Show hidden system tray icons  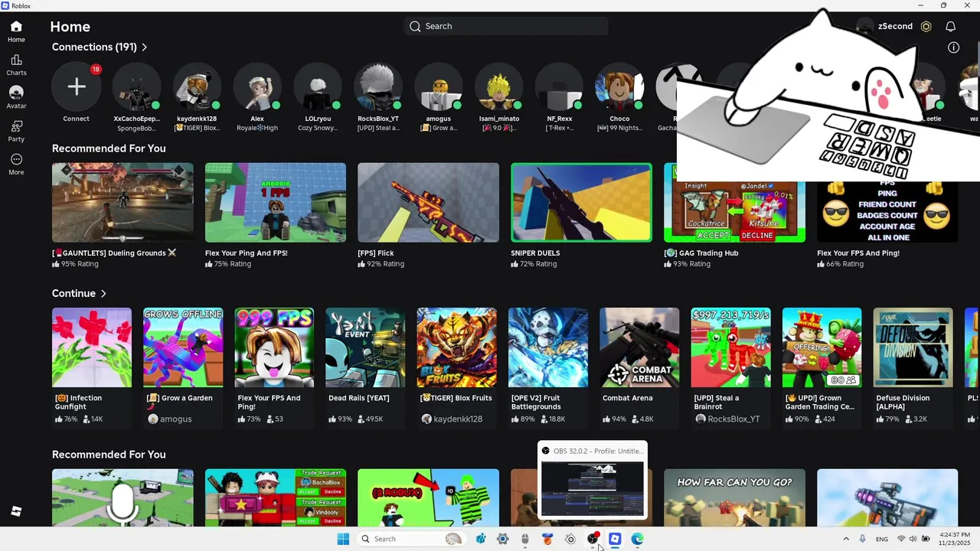tap(846, 539)
